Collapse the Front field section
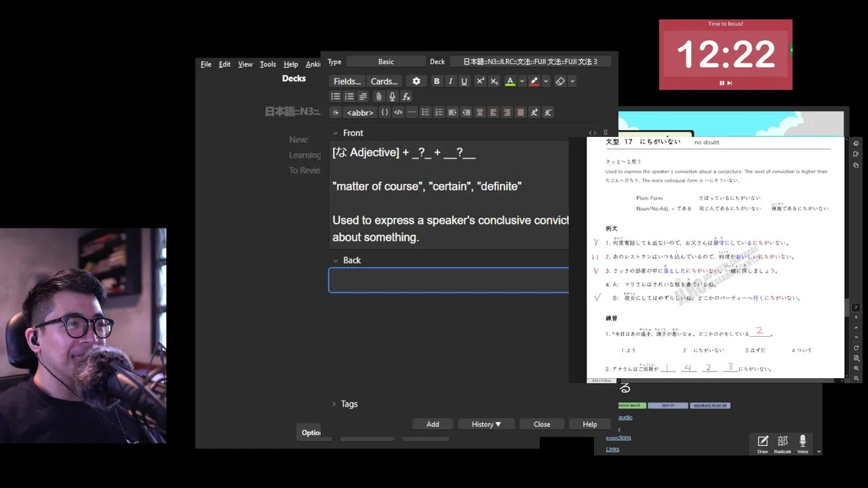Screen dimensions: 868x488 335,133
